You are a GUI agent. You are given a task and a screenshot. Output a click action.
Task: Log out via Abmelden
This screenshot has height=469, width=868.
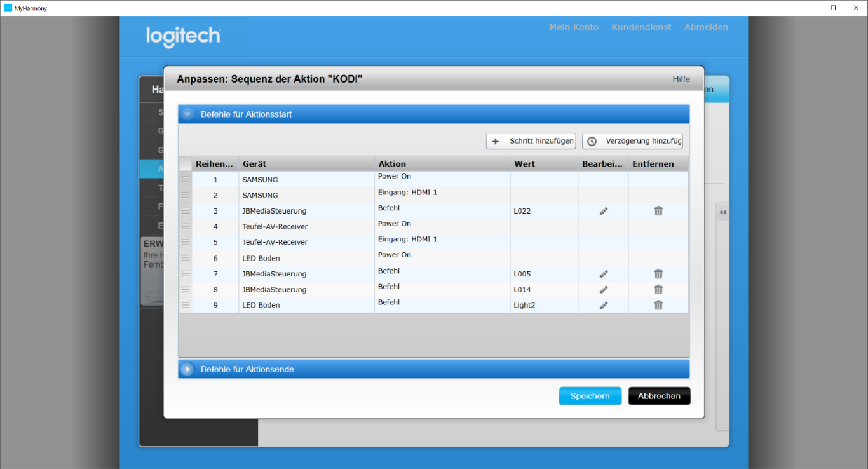[x=706, y=27]
